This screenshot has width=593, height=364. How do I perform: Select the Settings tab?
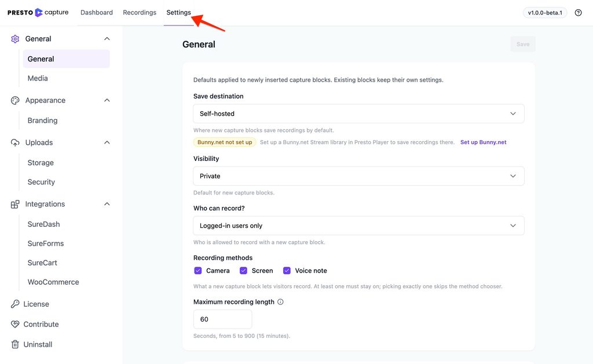[x=178, y=13]
